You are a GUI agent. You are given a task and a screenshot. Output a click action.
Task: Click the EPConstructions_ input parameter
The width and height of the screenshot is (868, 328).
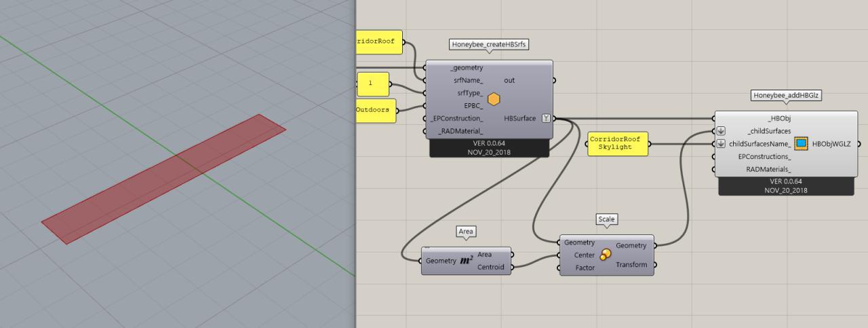(x=764, y=156)
